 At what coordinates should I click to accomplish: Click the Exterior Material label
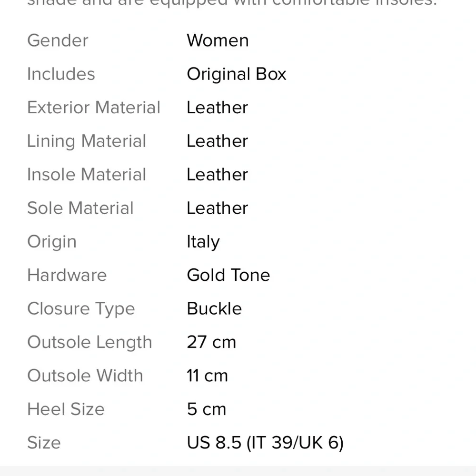94,108
